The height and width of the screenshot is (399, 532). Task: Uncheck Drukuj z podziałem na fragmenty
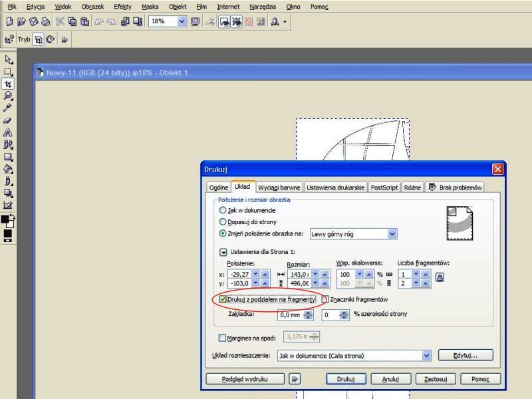(x=223, y=300)
